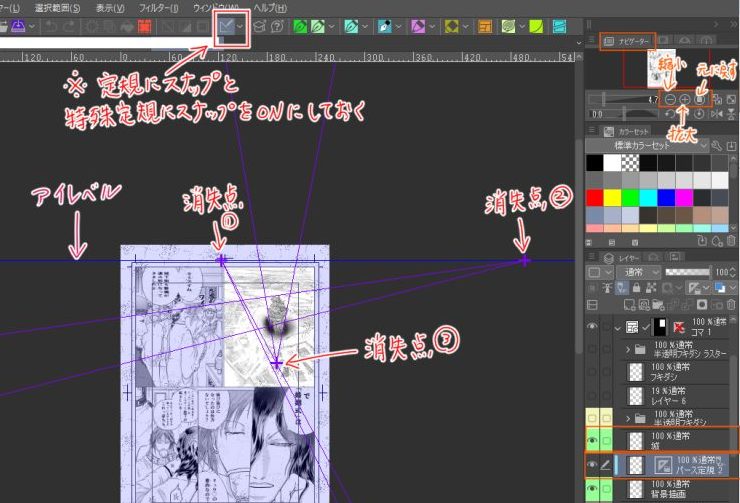This screenshot has width=740, height=503.
Task: Click navigator zoom in plus button
Action: pos(685,100)
